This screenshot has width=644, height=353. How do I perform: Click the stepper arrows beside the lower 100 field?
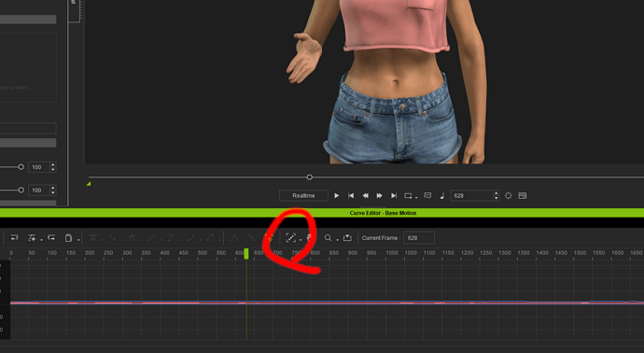click(52, 190)
